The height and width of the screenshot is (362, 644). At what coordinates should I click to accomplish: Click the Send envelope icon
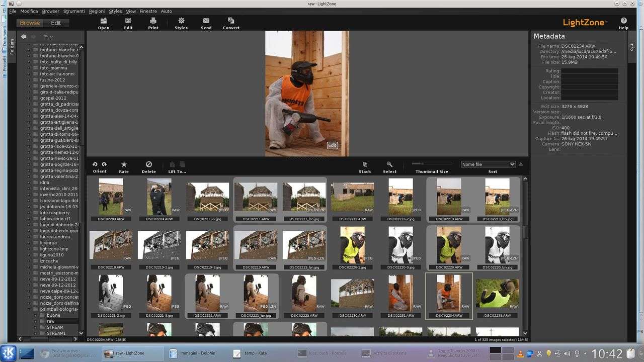(206, 21)
